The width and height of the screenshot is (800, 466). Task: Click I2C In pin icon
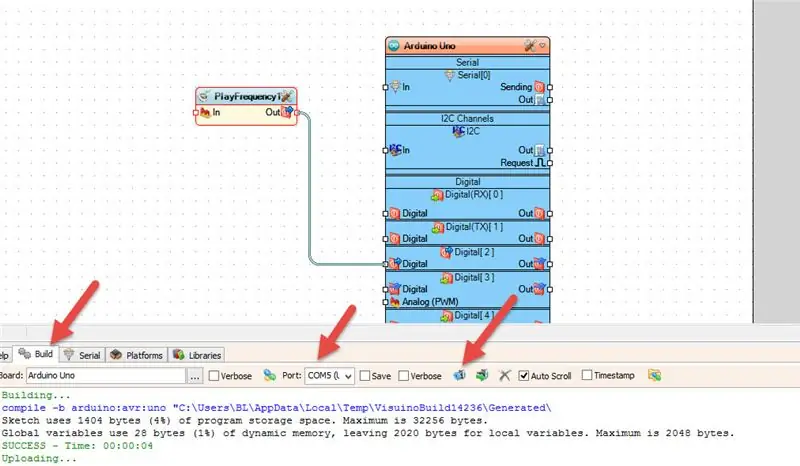pos(395,150)
